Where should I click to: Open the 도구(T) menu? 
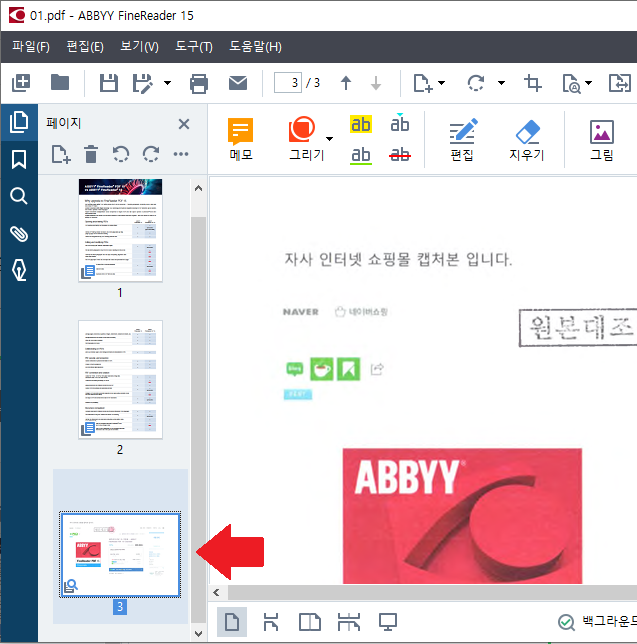pyautogui.click(x=194, y=46)
